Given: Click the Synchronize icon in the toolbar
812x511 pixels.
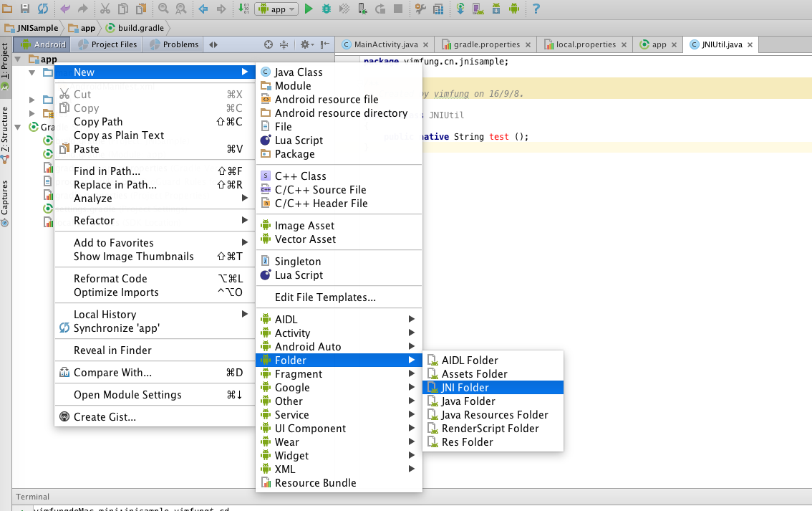Looking at the screenshot, I should pyautogui.click(x=43, y=9).
